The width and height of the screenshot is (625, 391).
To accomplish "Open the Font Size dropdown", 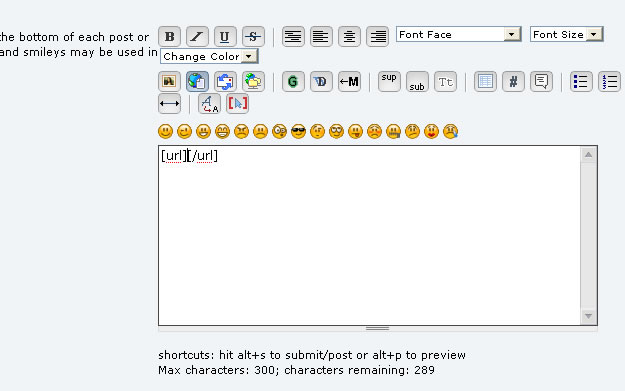I will pos(566,34).
